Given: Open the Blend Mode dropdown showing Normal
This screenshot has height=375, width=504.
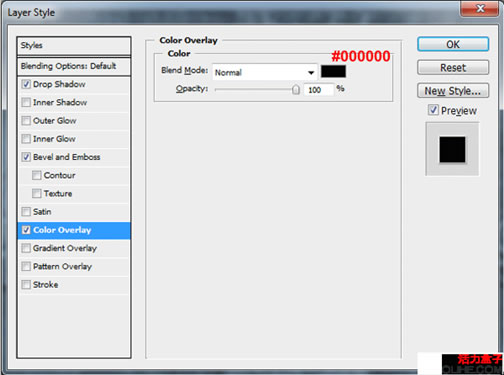Looking at the screenshot, I should pos(265,72).
